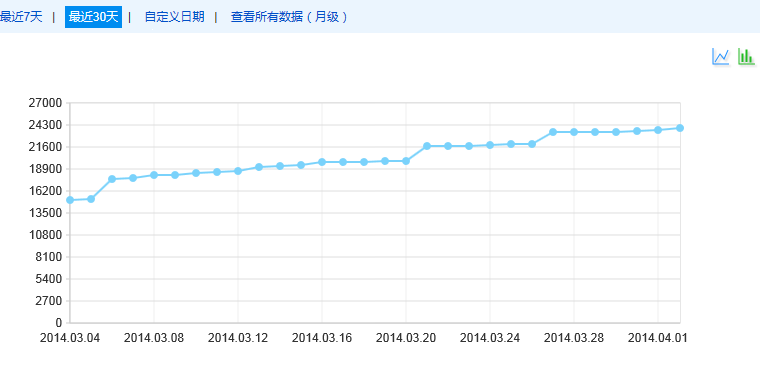The width and height of the screenshot is (762, 371).
Task: Click x-axis label 2014.03.28
Action: point(574,338)
